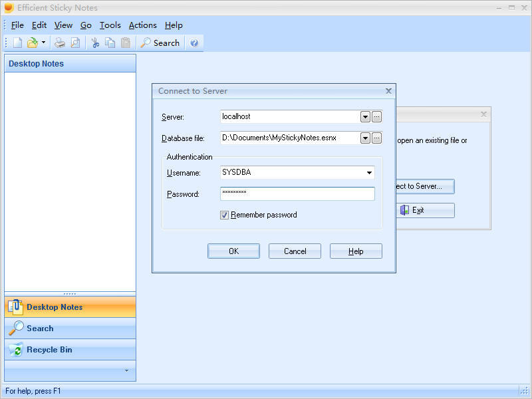Viewport: 532px width, 399px height.
Task: Click the Desktop Notes panel header
Action: pos(70,63)
